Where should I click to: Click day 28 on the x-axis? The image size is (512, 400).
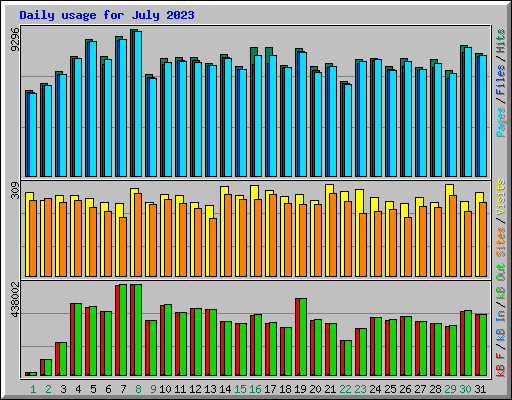[435, 389]
